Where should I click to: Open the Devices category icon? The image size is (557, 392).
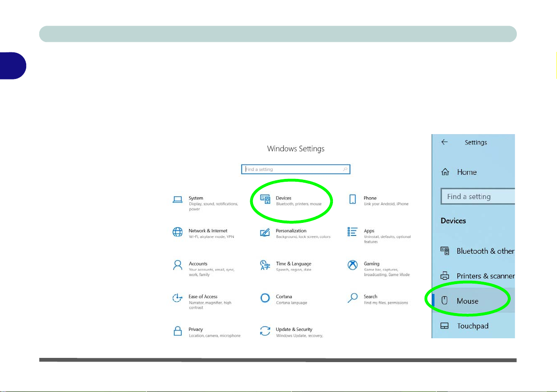[x=265, y=199]
